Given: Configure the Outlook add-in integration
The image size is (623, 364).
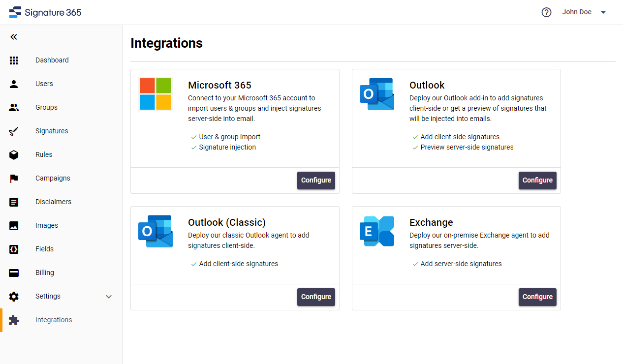Looking at the screenshot, I should pyautogui.click(x=537, y=181).
